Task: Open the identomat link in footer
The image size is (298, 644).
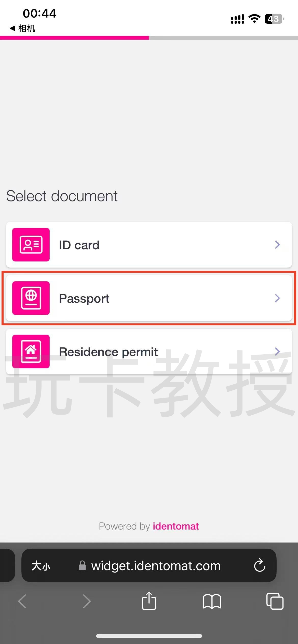Action: [175, 526]
